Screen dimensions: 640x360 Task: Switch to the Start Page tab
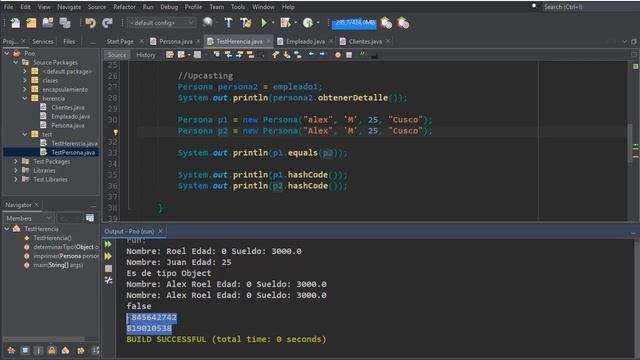(x=120, y=41)
